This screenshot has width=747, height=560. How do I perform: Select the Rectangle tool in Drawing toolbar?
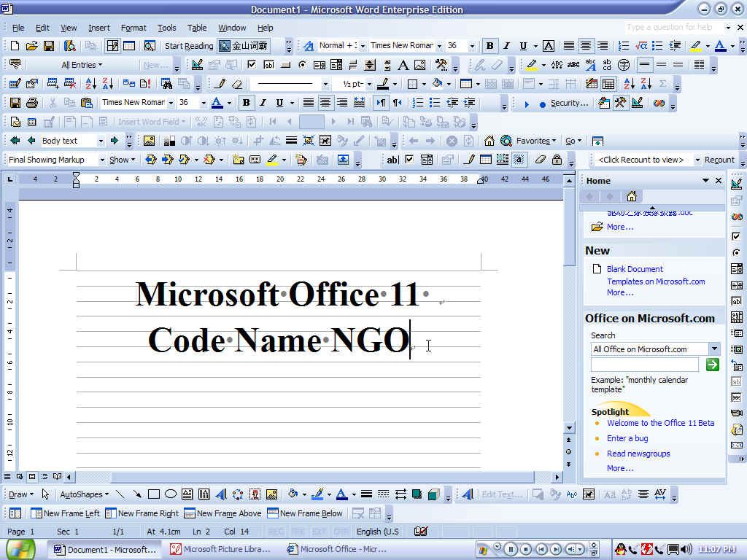click(153, 494)
